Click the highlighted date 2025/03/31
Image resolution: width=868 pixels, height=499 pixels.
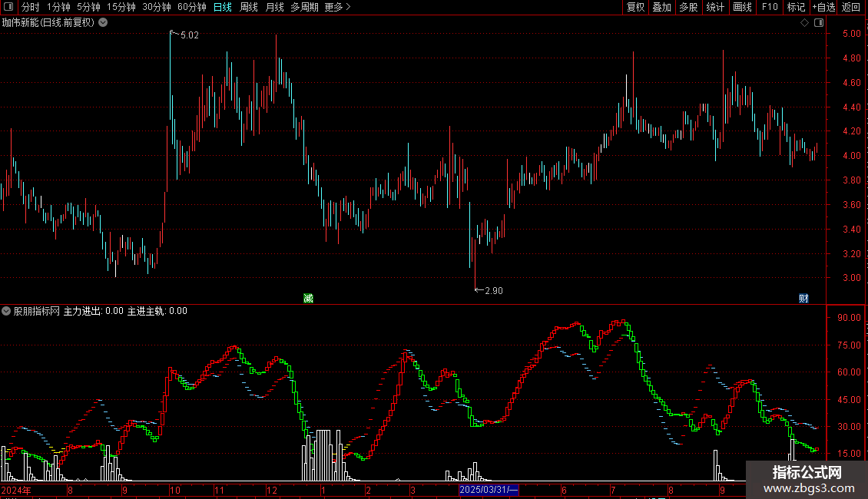point(489,490)
